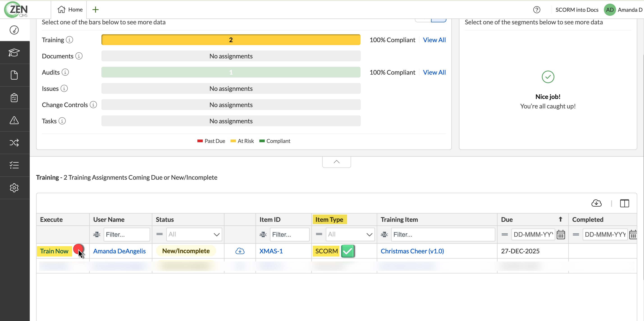This screenshot has height=321, width=644.
Task: Switch to the Home tab
Action: [70, 10]
